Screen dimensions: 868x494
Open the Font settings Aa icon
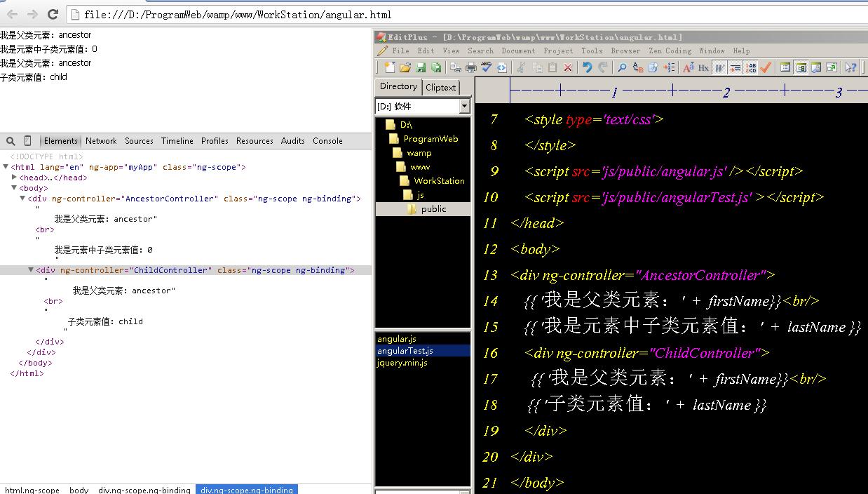click(689, 67)
